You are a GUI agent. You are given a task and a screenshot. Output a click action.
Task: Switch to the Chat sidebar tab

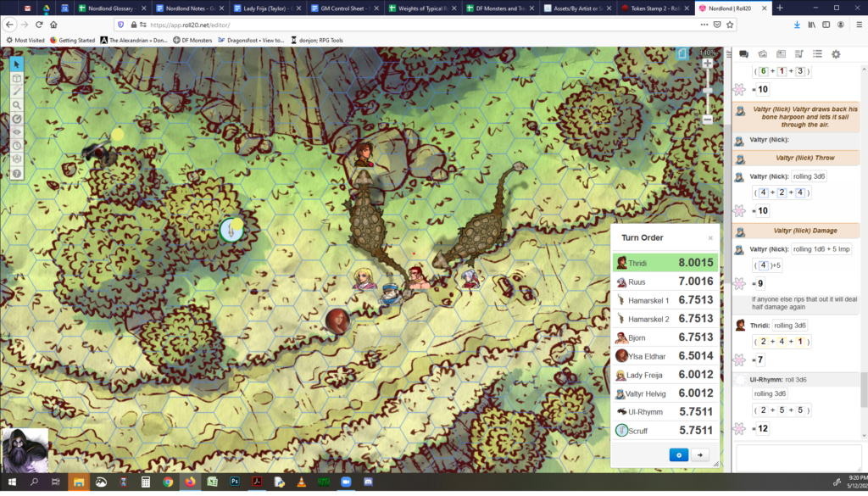tap(743, 53)
